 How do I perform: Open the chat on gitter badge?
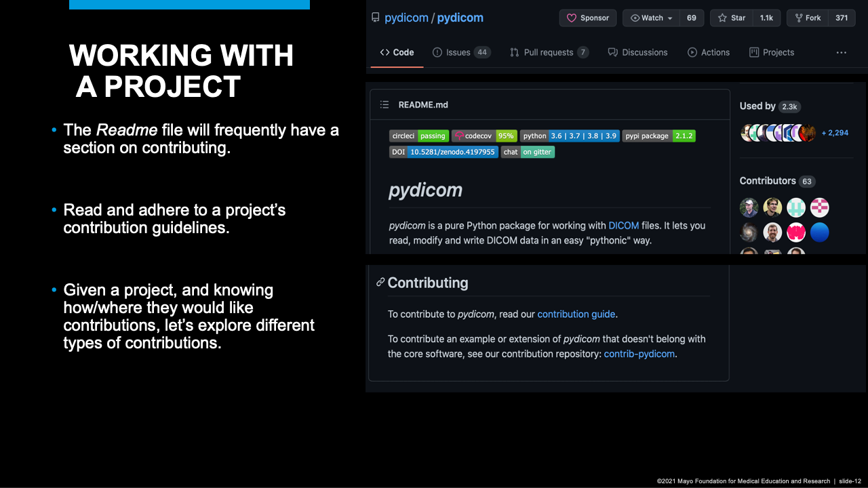tap(528, 152)
